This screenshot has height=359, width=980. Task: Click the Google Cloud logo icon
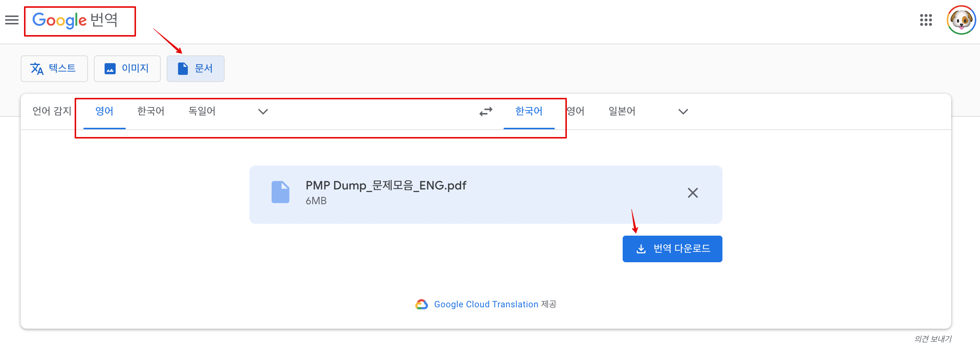422,304
